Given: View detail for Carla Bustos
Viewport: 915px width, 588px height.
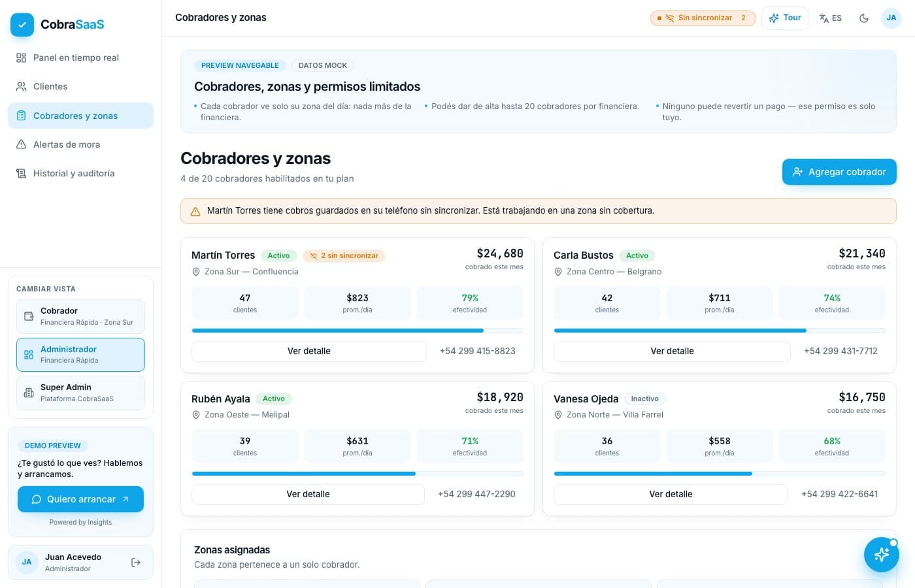Looking at the screenshot, I should 672,351.
